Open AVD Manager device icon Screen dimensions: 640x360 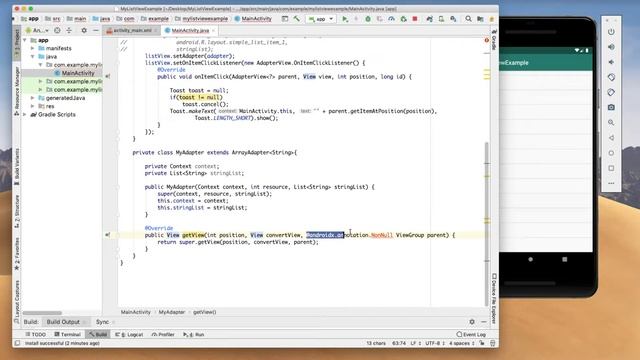(441, 19)
